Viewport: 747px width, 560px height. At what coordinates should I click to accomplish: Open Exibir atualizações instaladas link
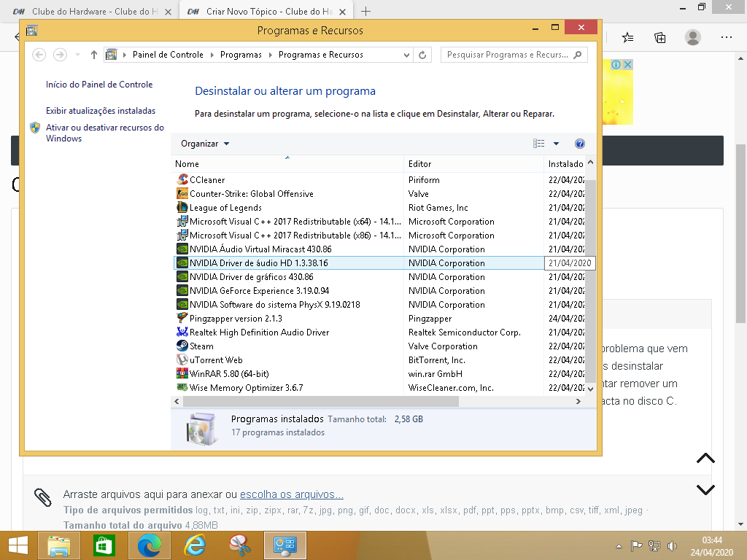click(101, 111)
